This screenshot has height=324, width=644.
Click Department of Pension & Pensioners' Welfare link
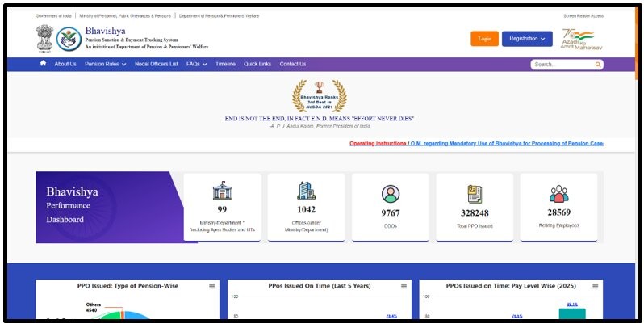[x=219, y=16]
